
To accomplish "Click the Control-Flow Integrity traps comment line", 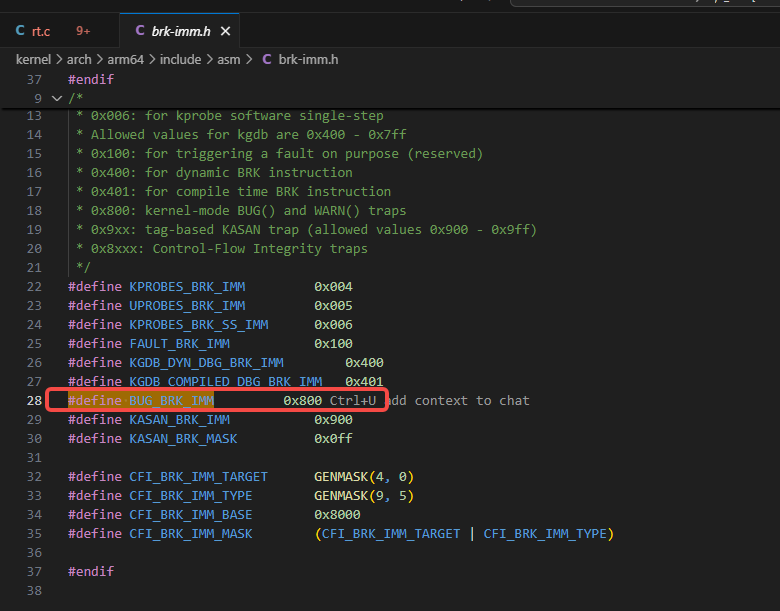I will (222, 249).
